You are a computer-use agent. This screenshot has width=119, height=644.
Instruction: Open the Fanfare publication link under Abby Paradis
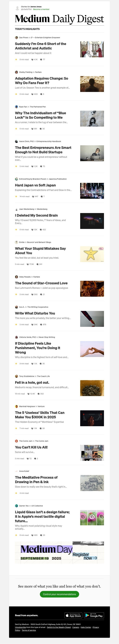point(37,277)
